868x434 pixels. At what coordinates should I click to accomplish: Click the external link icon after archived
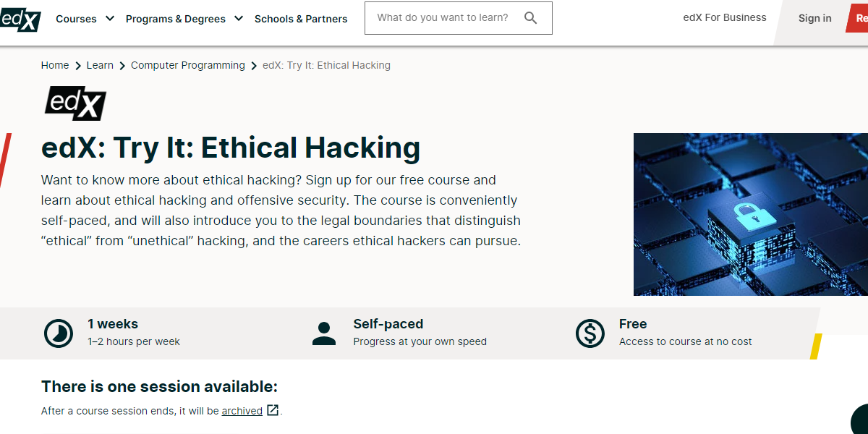272,410
